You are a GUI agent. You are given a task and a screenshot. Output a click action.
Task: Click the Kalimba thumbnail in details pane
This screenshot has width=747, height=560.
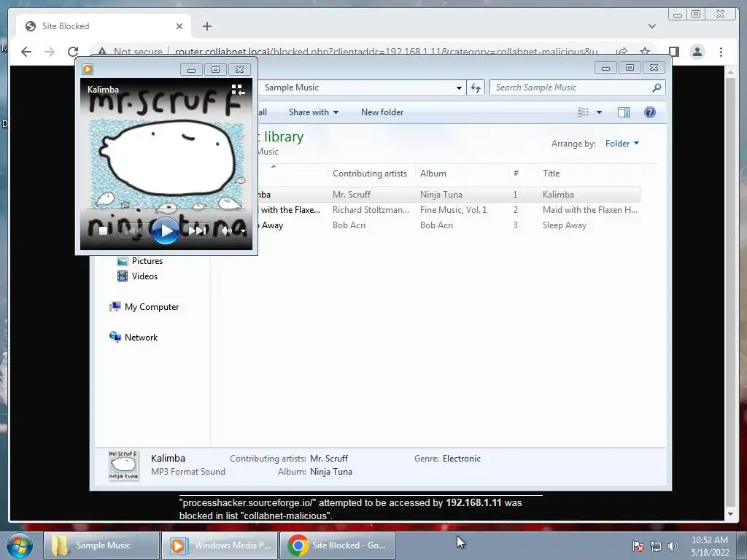coord(124,465)
